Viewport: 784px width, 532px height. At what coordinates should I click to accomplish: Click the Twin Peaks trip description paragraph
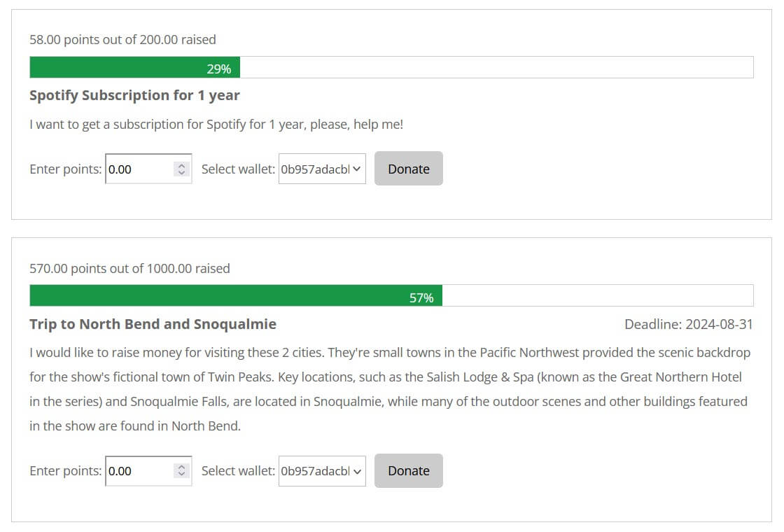click(389, 389)
